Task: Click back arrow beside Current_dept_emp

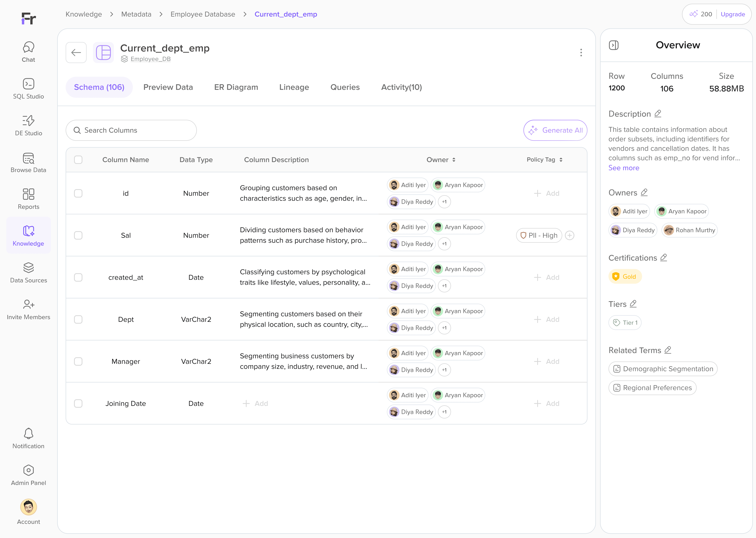Action: point(76,52)
